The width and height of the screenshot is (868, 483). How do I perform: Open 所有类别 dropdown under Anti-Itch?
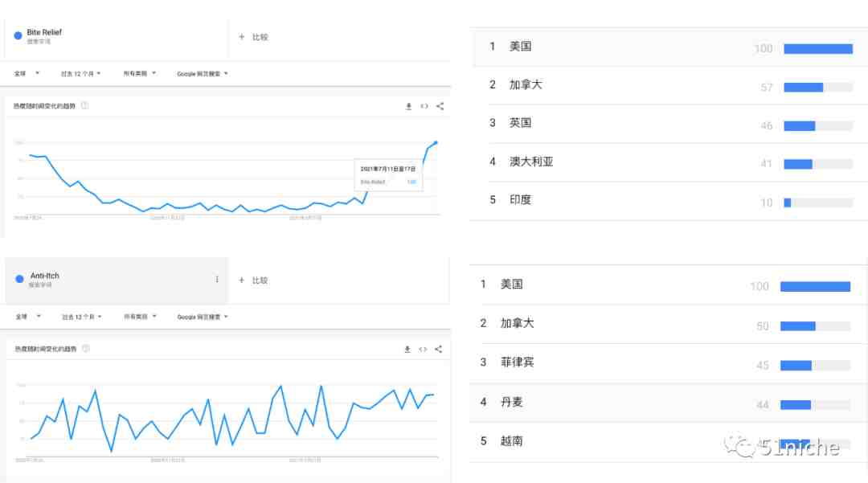140,317
